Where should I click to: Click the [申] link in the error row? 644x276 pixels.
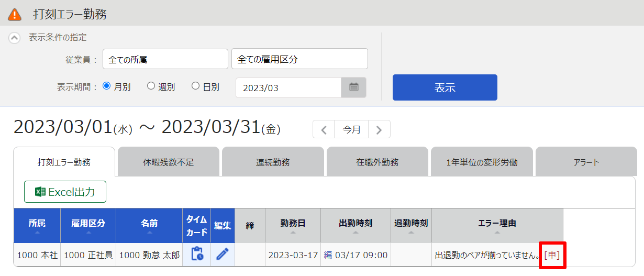[x=552, y=256]
